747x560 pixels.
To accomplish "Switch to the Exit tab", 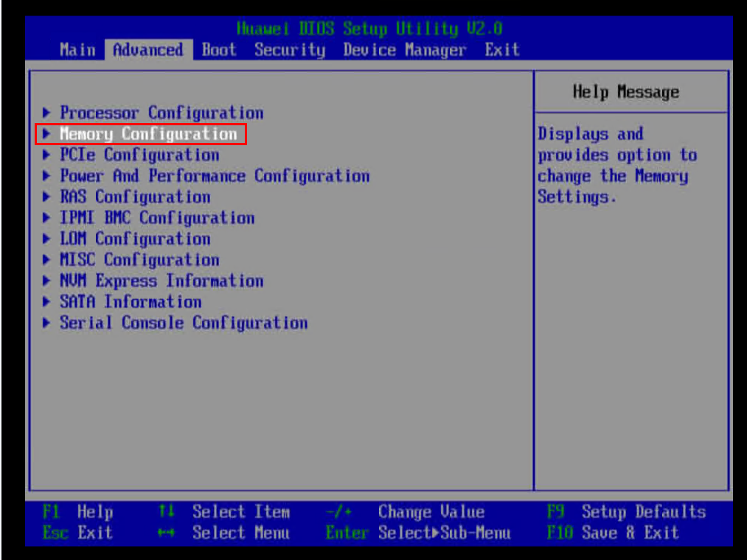I will coord(502,50).
